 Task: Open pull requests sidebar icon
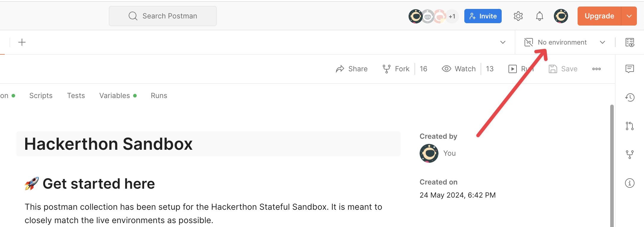pos(629,126)
